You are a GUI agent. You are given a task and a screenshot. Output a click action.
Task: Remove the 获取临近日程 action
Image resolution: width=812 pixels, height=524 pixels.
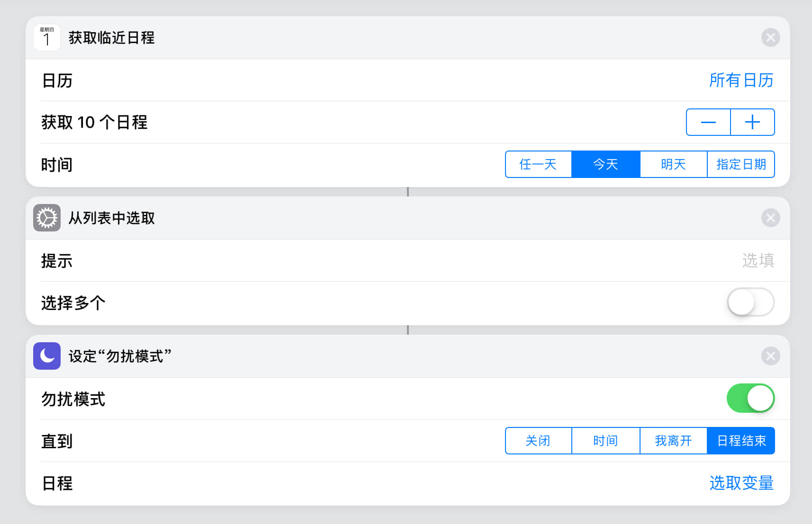(x=770, y=37)
